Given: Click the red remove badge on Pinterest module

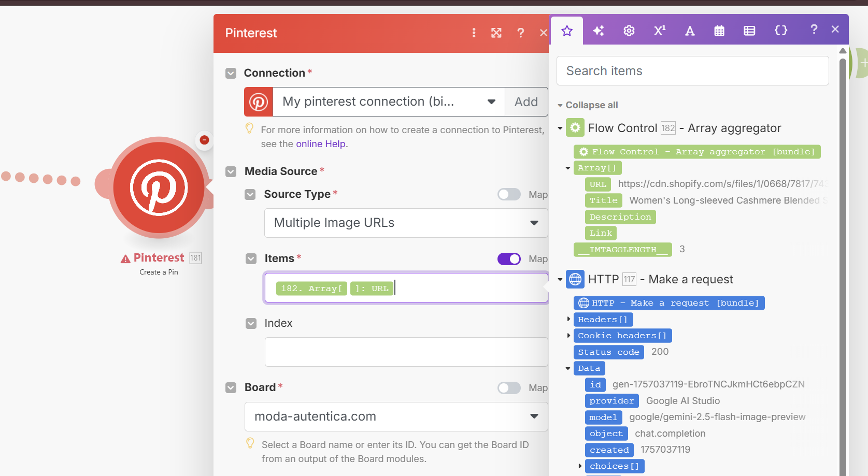Looking at the screenshot, I should 205,140.
